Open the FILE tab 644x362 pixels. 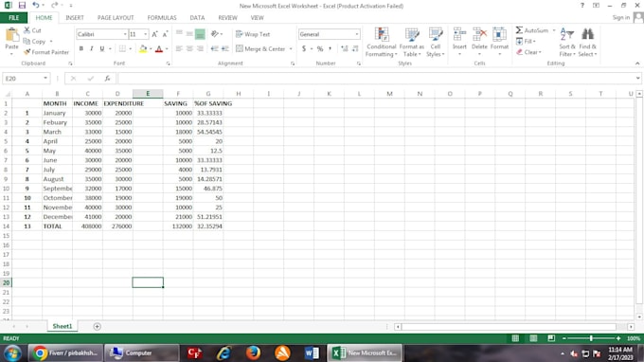tap(13, 18)
